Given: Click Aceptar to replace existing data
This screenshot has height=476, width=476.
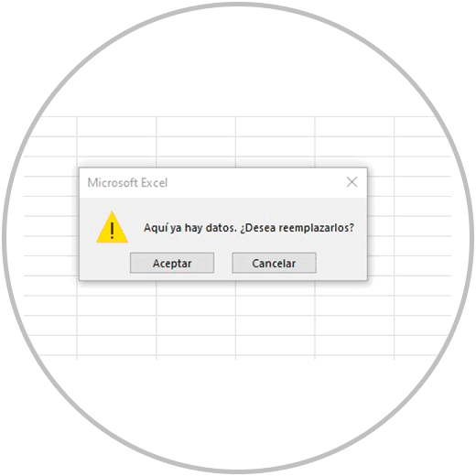Looking at the screenshot, I should point(172,263).
